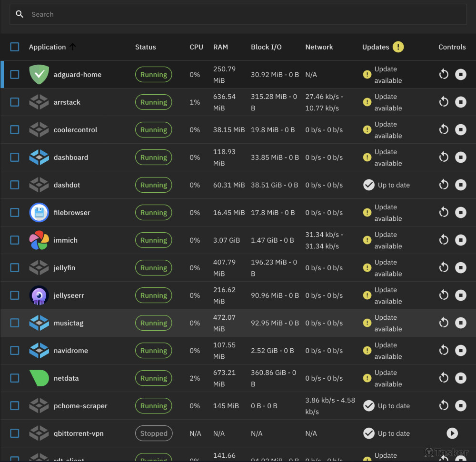
Task: Click the yellow Updates warning icon in header
Action: pyautogui.click(x=398, y=47)
